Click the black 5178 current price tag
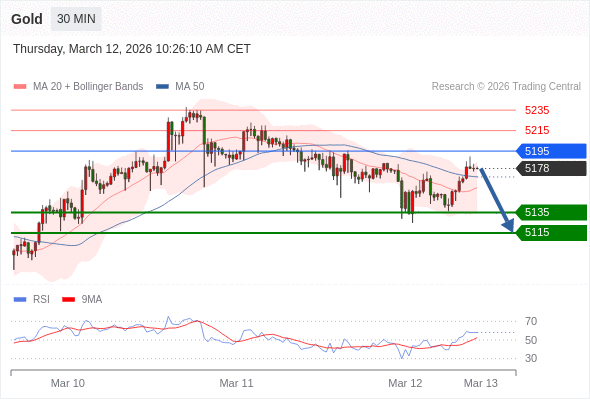 (x=551, y=168)
